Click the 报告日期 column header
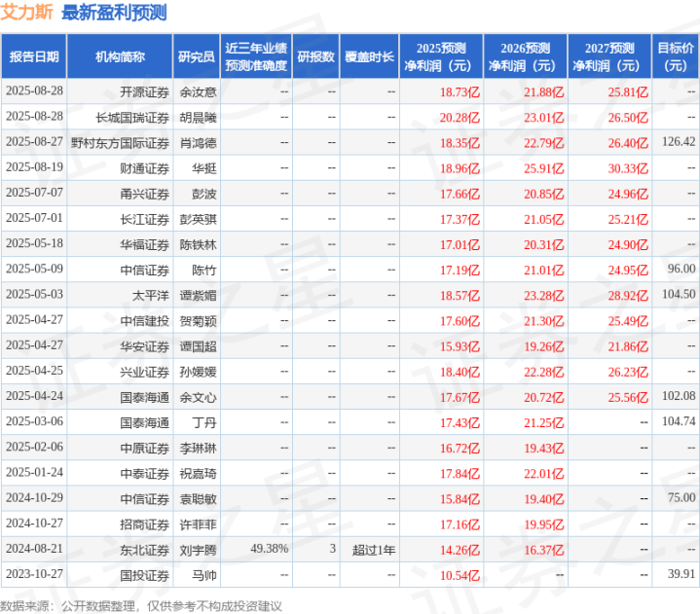700x614 pixels. coord(34,56)
